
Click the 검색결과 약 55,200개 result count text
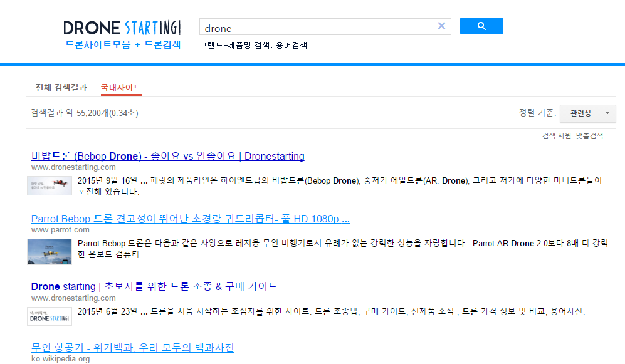[85, 113]
